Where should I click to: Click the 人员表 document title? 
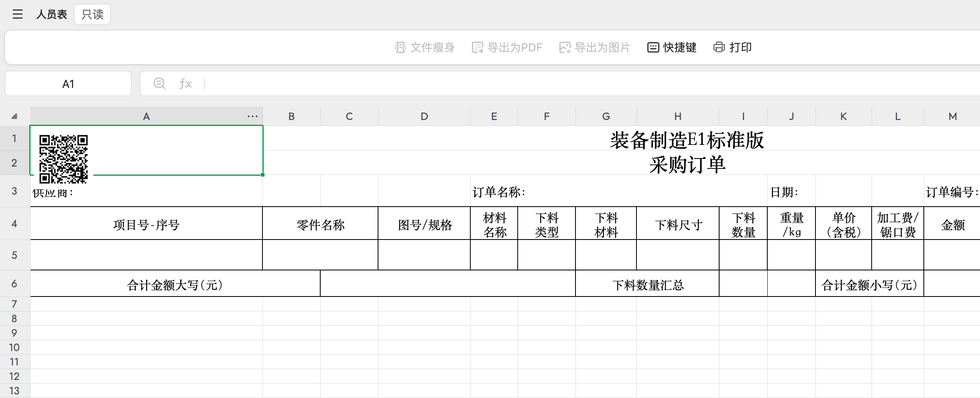coord(51,14)
